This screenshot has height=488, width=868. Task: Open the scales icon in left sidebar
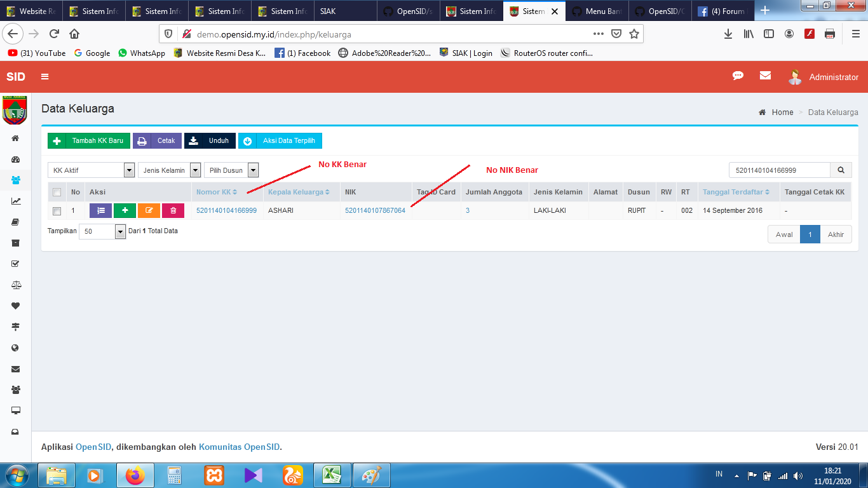[x=15, y=285]
